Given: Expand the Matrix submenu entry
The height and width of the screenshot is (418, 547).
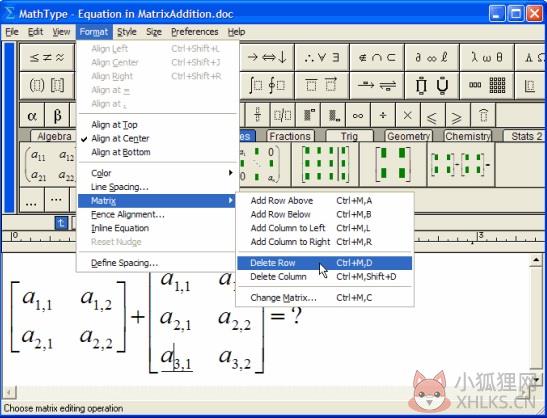Looking at the screenshot, I should coord(156,201).
